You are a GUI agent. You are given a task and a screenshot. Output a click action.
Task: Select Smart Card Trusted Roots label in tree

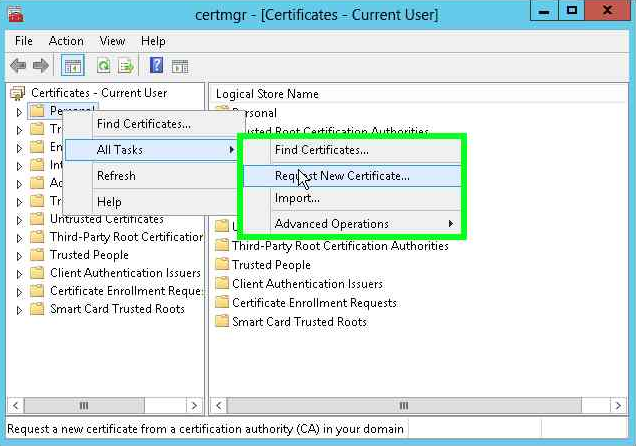(x=117, y=309)
